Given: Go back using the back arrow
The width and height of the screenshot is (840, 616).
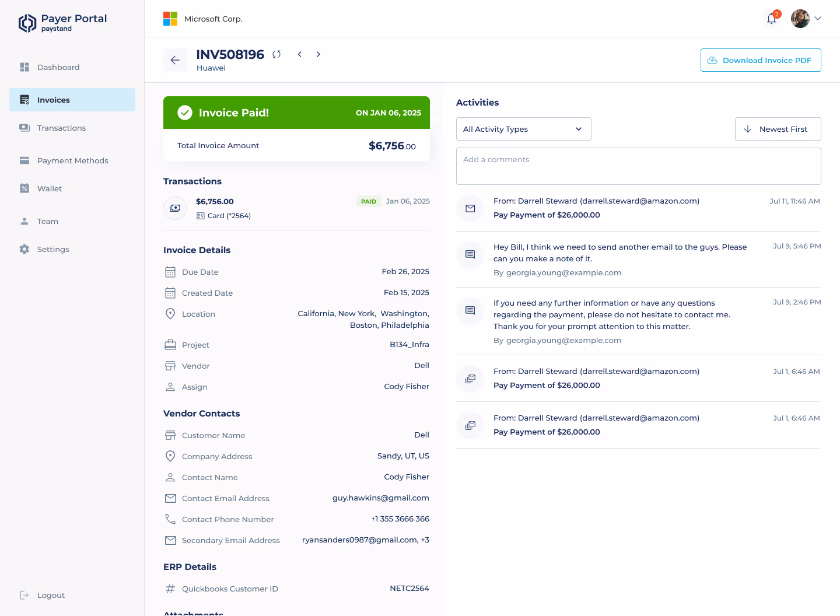Looking at the screenshot, I should [175, 60].
